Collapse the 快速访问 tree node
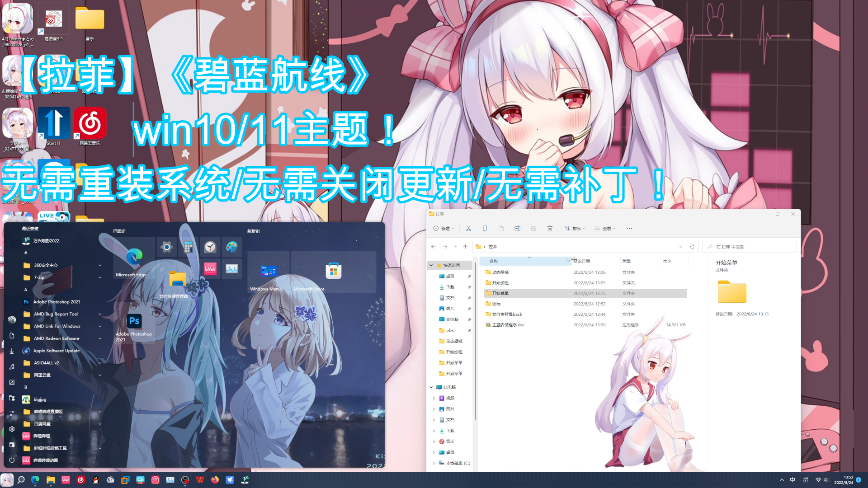The height and width of the screenshot is (488, 868). coord(431,265)
